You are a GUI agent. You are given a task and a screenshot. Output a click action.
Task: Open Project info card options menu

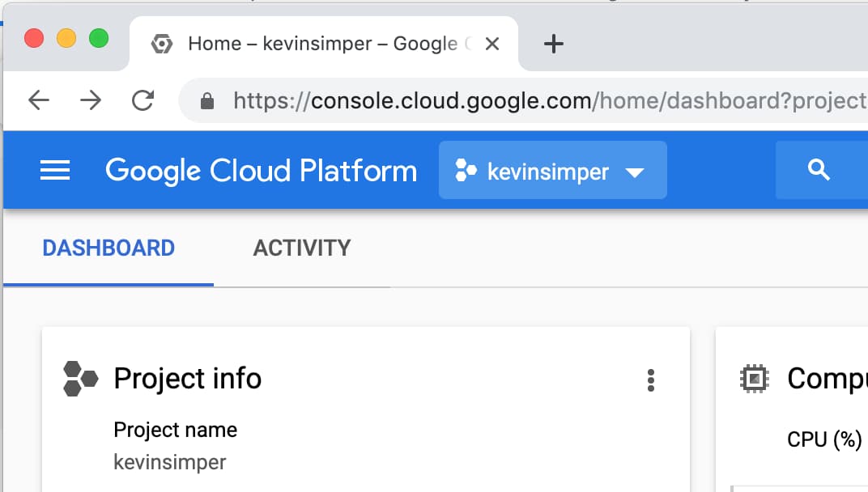click(x=651, y=380)
